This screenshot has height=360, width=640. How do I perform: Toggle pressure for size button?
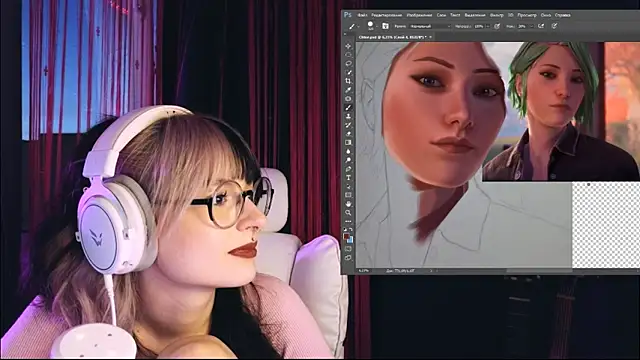554,26
